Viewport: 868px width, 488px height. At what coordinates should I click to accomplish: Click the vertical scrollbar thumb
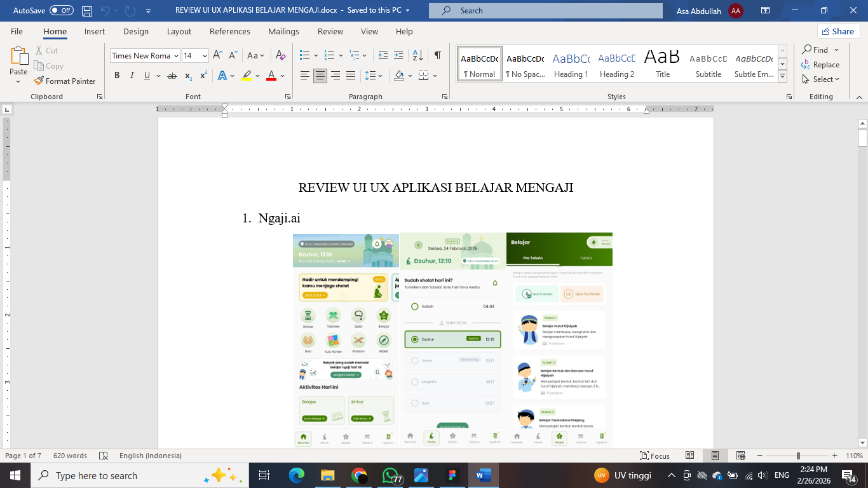click(862, 138)
